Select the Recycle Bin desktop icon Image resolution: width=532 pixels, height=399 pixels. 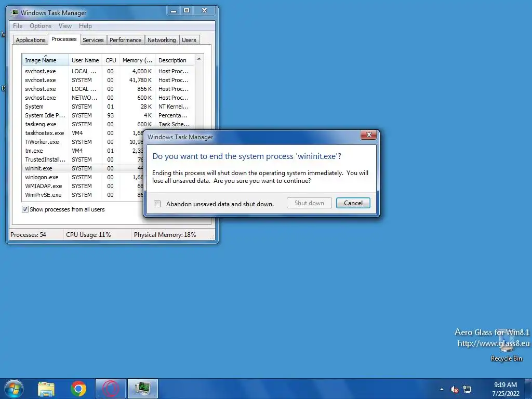[x=506, y=344]
